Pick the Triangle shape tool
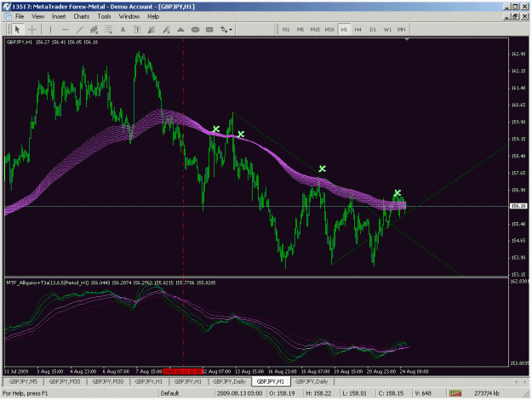The width and height of the screenshot is (532, 400). coord(180,30)
